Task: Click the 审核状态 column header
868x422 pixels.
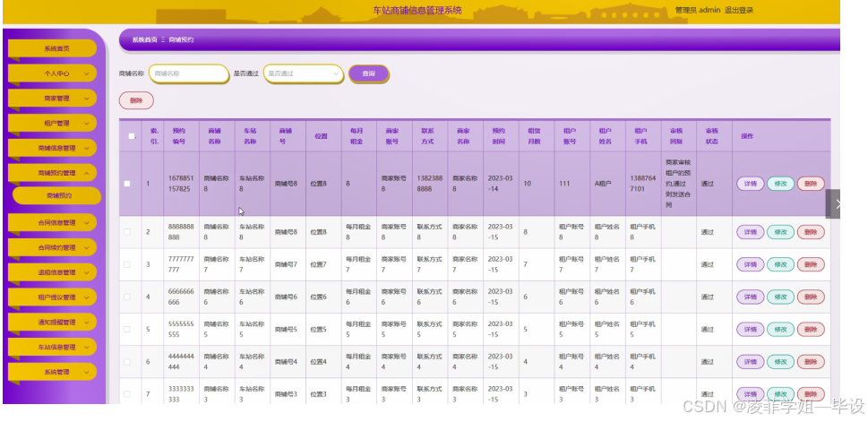Action: coord(712,136)
